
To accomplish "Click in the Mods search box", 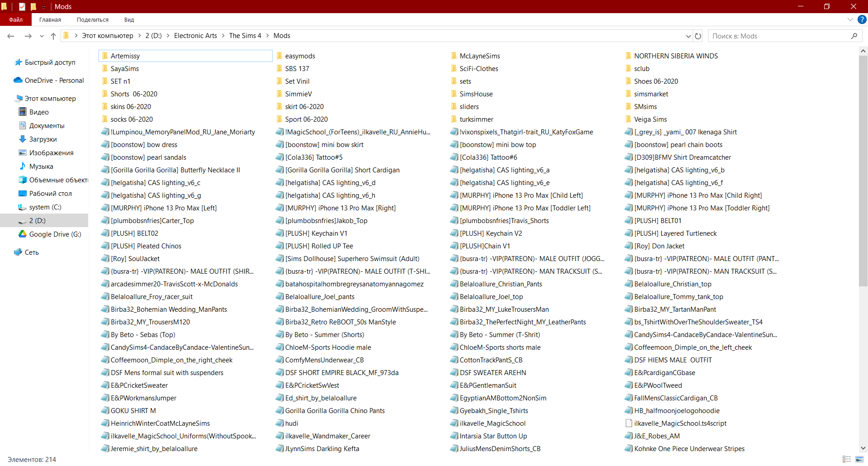I will (x=780, y=36).
